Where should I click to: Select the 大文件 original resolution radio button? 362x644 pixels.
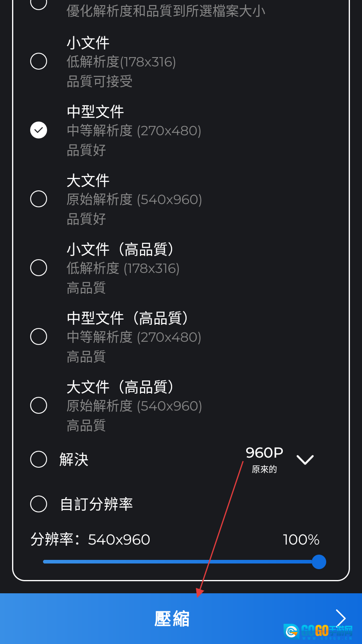pyautogui.click(x=39, y=199)
